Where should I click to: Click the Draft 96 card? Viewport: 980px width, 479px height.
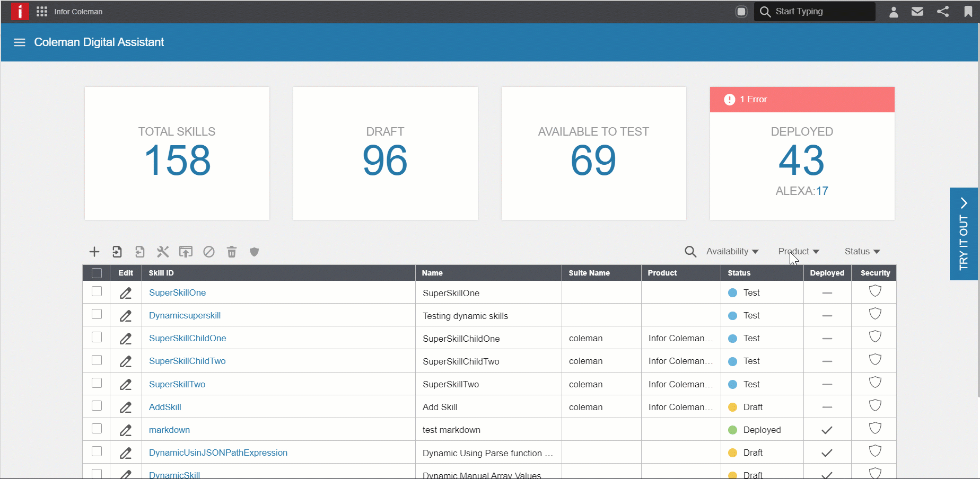click(x=386, y=154)
